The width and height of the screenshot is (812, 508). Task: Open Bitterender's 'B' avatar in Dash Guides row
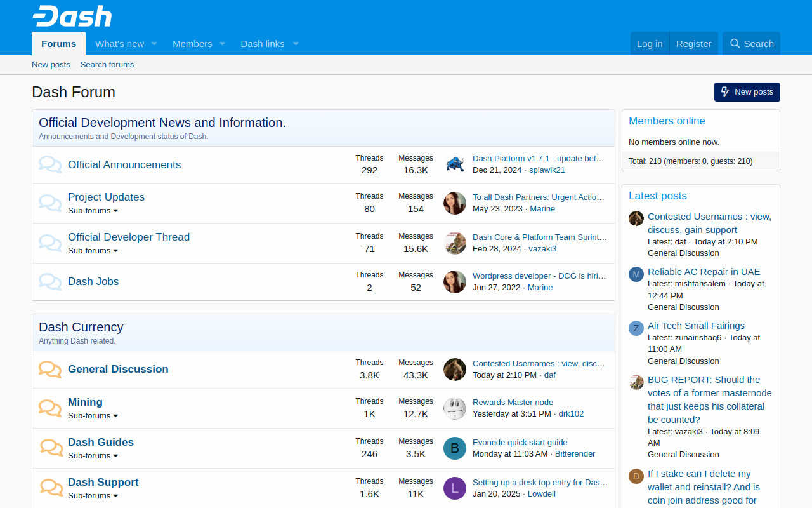coord(455,448)
